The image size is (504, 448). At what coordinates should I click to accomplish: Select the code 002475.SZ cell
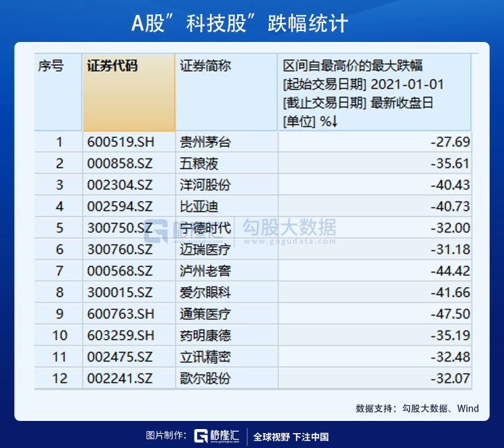tap(129, 357)
